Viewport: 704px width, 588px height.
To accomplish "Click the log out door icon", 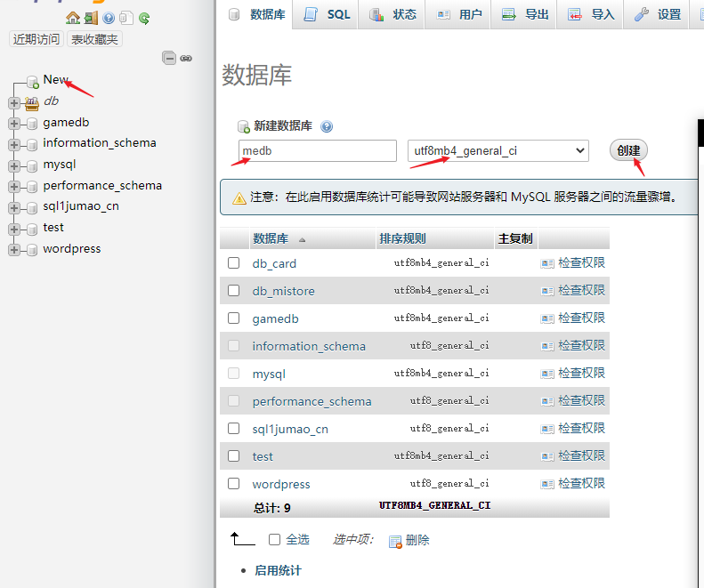I will [x=91, y=18].
